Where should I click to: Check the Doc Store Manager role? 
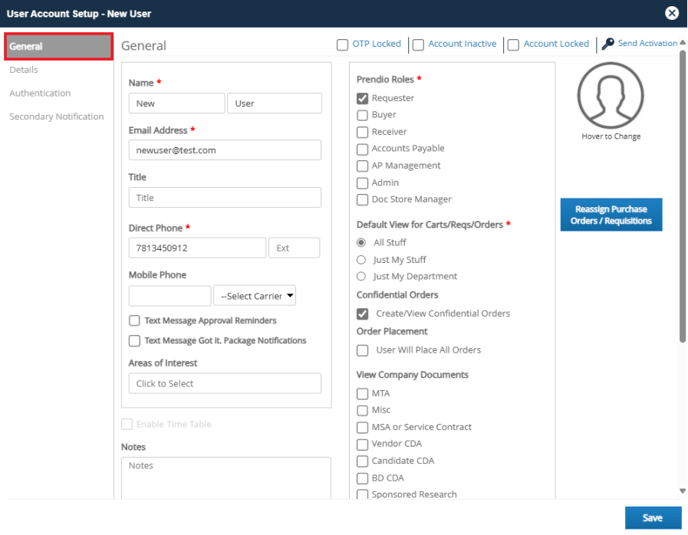pyautogui.click(x=362, y=200)
